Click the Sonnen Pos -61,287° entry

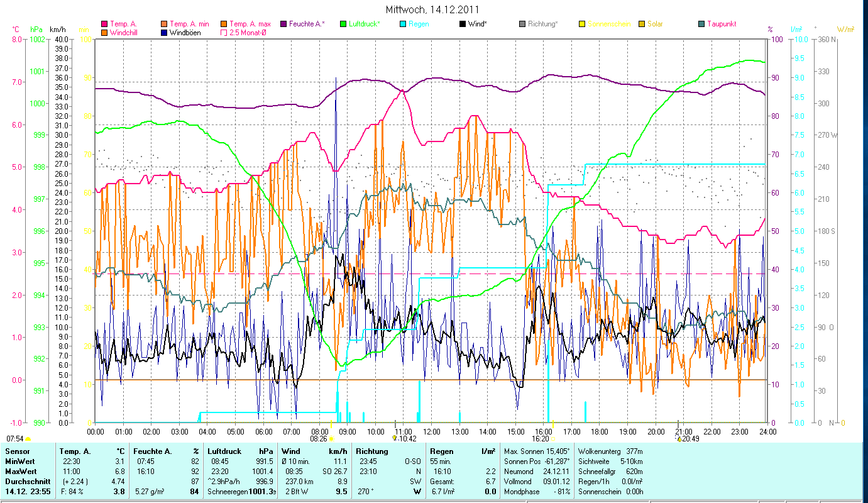click(x=537, y=462)
